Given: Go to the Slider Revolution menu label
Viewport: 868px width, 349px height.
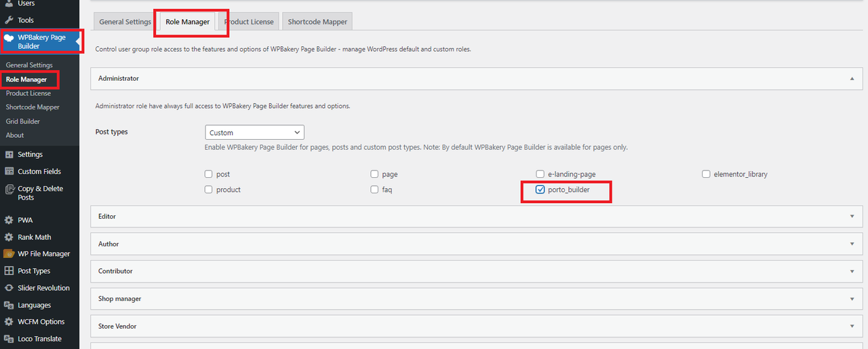Looking at the screenshot, I should point(43,288).
